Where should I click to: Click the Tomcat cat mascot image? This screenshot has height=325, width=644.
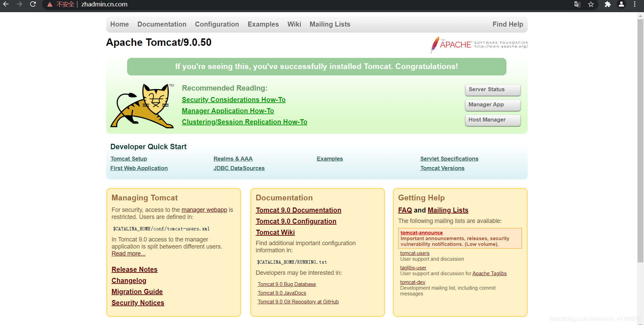142,106
